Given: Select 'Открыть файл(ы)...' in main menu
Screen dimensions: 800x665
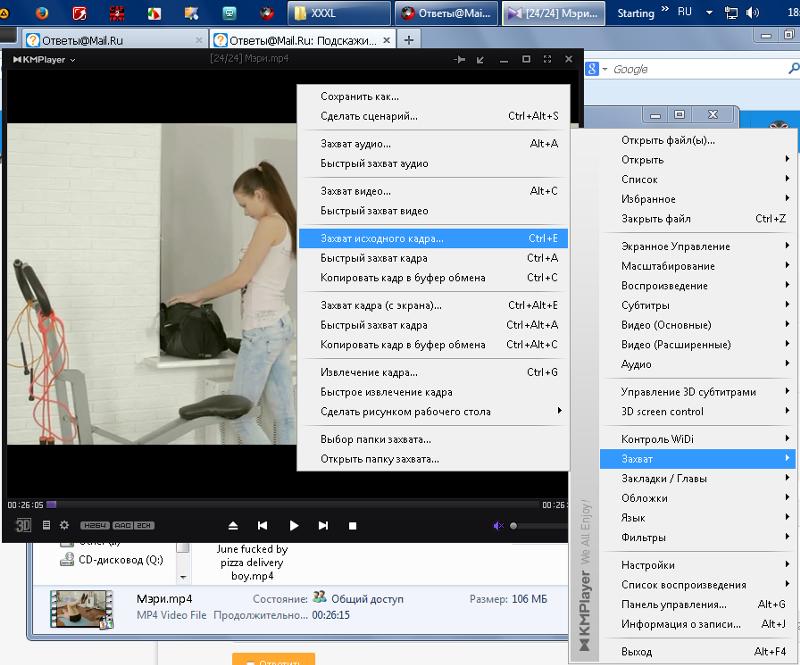Looking at the screenshot, I should pos(697,140).
